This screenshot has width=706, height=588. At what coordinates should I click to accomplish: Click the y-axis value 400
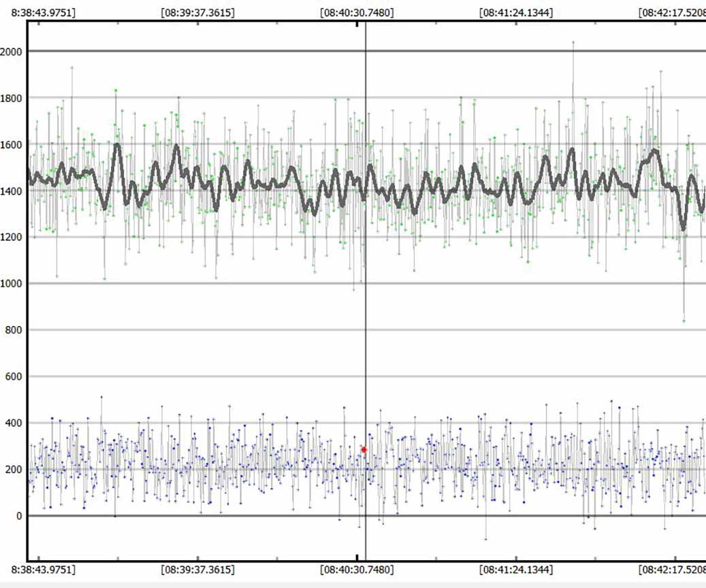click(13, 423)
